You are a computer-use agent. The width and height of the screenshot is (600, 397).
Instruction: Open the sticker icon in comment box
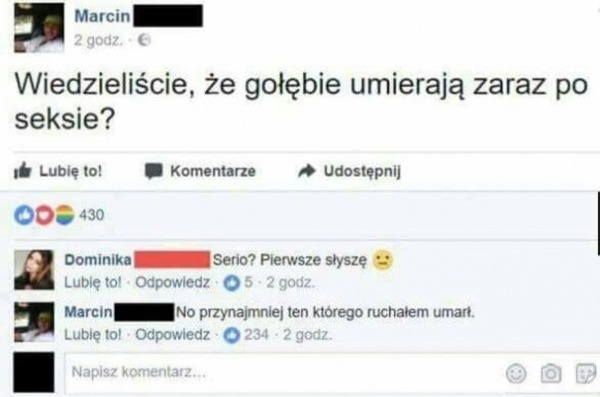coord(586,373)
